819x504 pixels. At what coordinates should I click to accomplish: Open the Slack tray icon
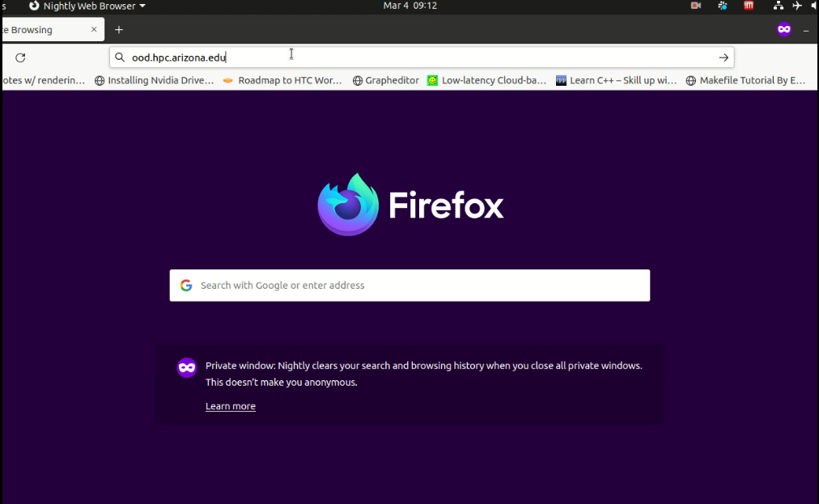click(x=723, y=6)
